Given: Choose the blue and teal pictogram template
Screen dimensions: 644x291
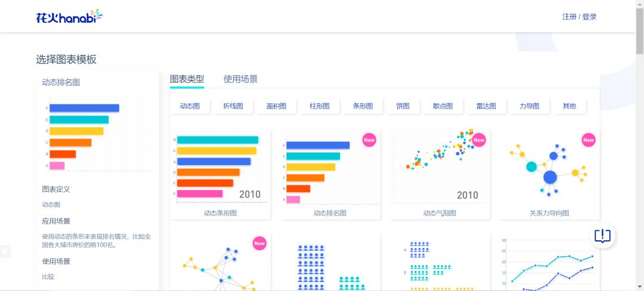Looking at the screenshot, I should click(330, 261).
